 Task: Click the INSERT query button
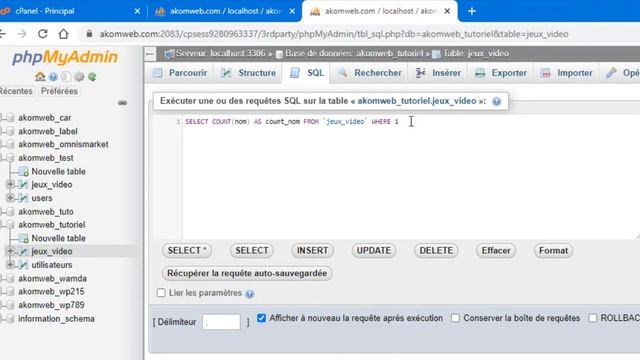coord(312,250)
